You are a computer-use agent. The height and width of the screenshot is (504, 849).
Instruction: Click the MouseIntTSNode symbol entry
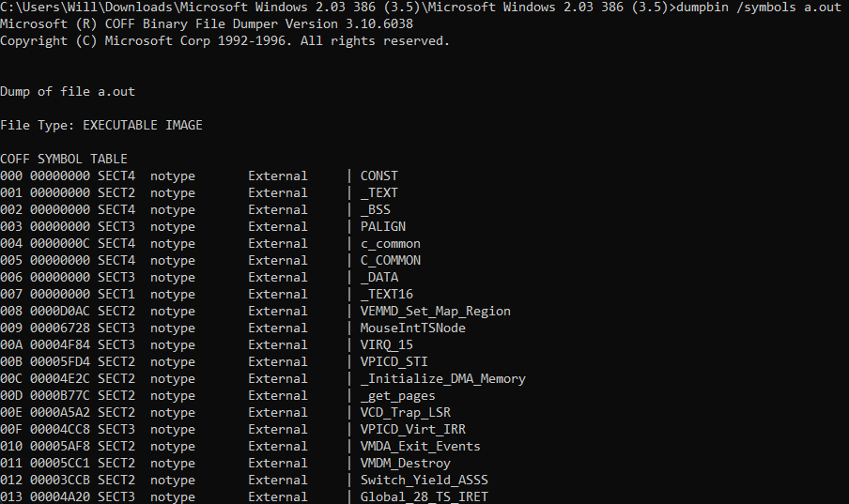[412, 328]
